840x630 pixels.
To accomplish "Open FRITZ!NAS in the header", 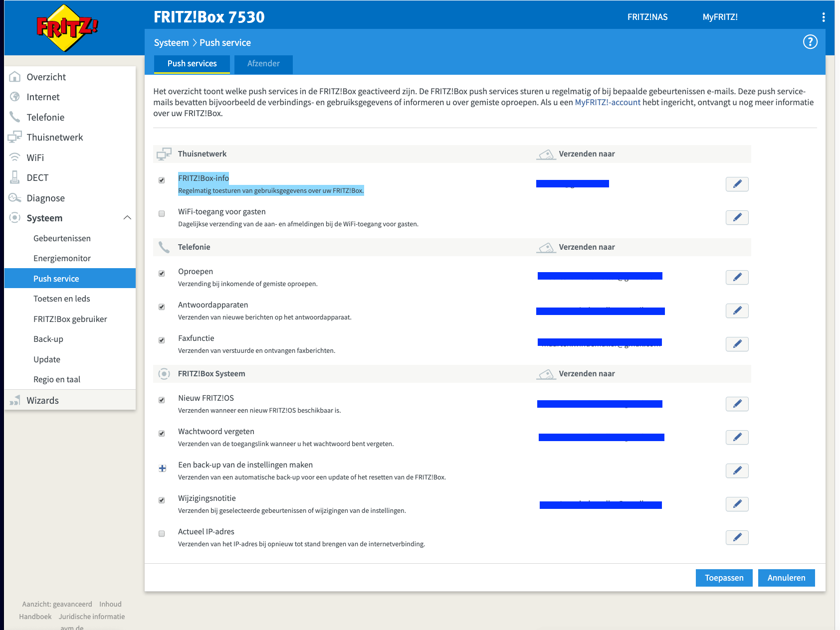I will [647, 17].
